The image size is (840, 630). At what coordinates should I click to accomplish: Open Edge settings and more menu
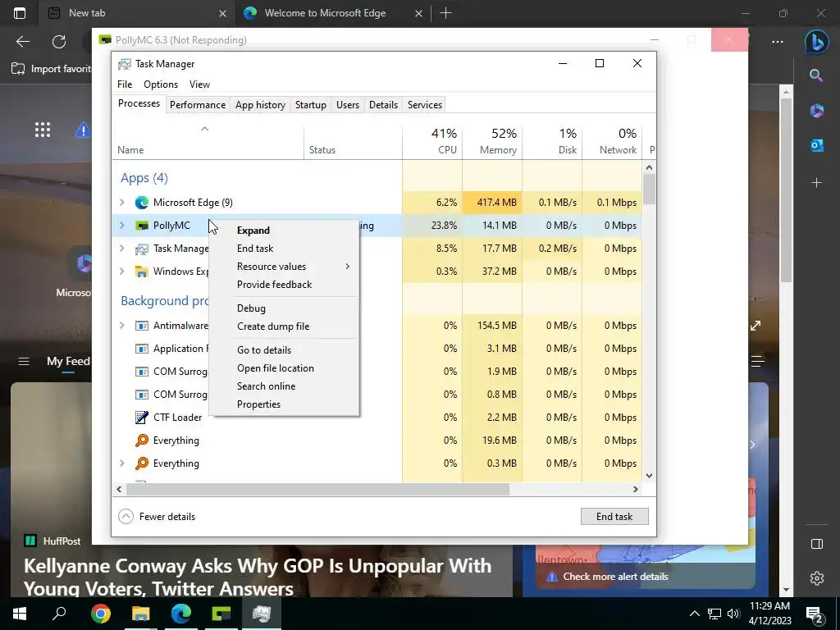pos(778,42)
